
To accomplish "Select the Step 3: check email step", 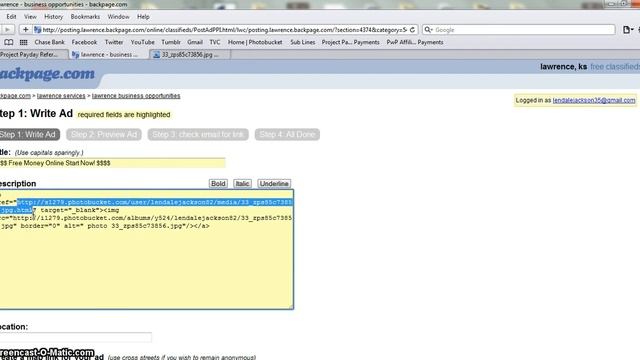I will click(198, 135).
